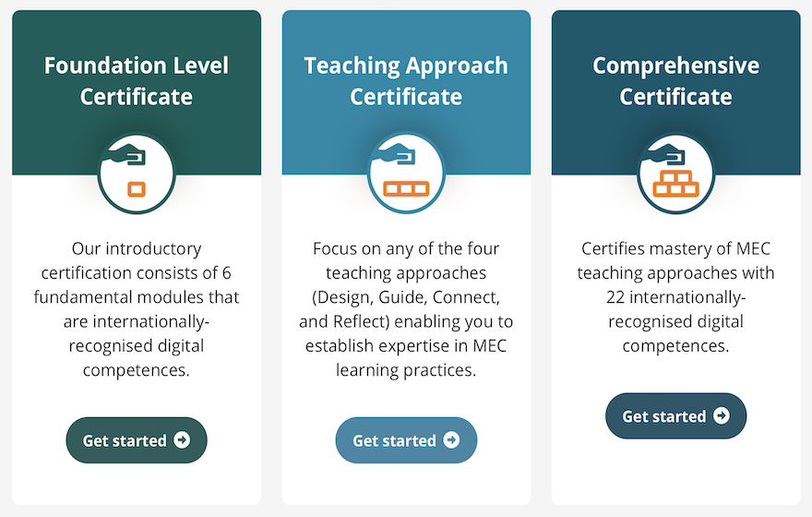Image resolution: width=812 pixels, height=517 pixels.
Task: Click the Comprehensive stacked-blocks icon
Action: click(x=675, y=174)
